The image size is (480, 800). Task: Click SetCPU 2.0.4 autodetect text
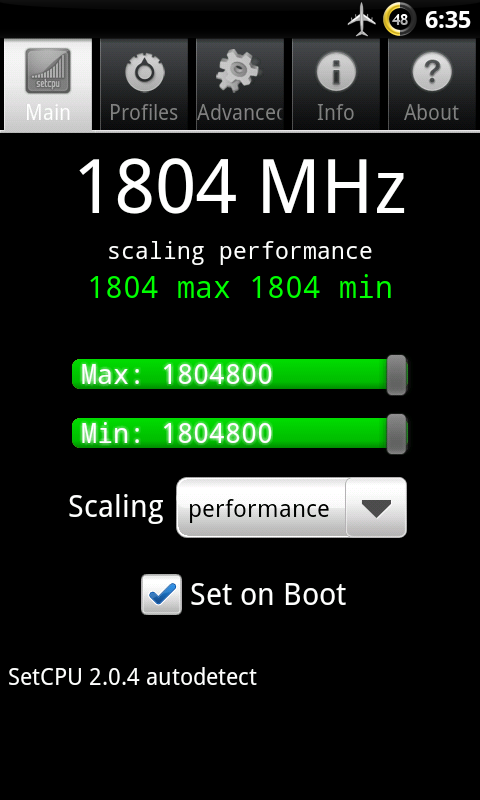coord(133,677)
